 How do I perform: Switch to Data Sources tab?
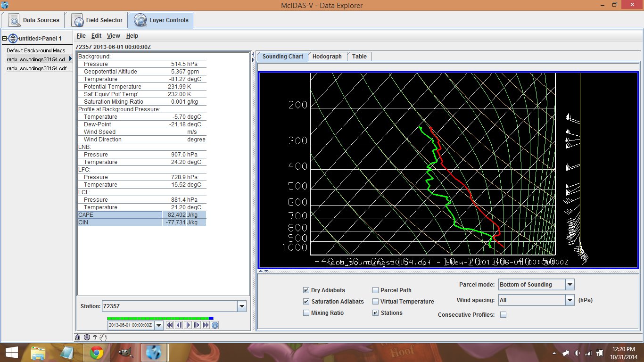point(33,20)
